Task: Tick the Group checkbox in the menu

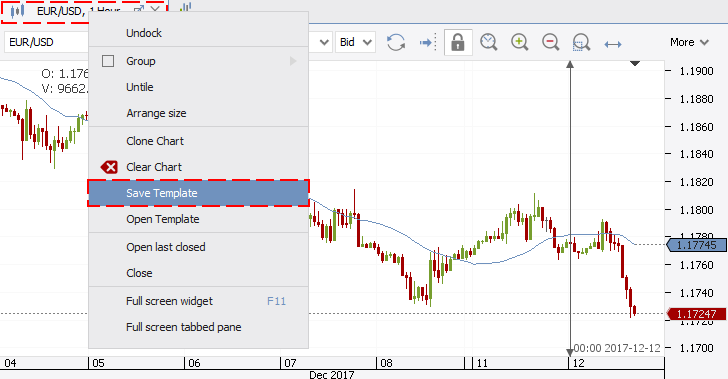Action: tap(108, 61)
